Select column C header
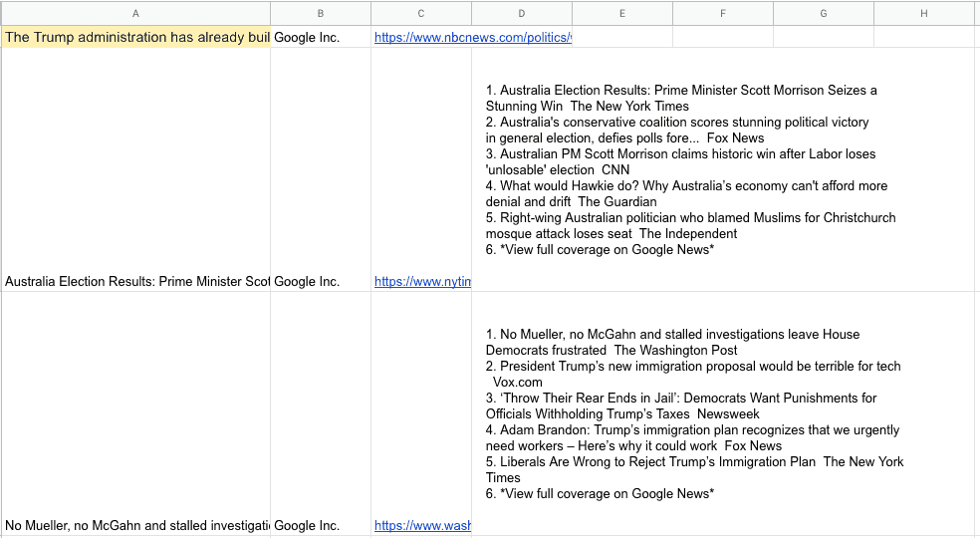Viewport: 980px width, 538px height. [x=421, y=13]
